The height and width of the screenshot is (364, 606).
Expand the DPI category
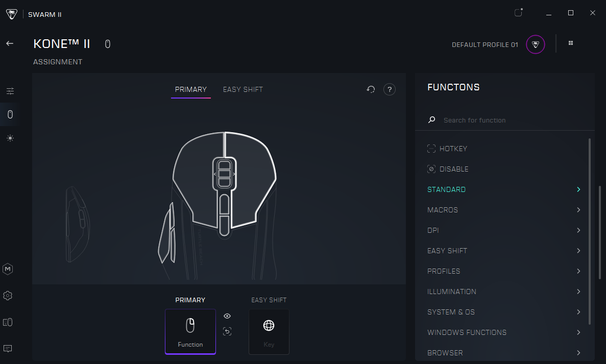click(x=504, y=230)
